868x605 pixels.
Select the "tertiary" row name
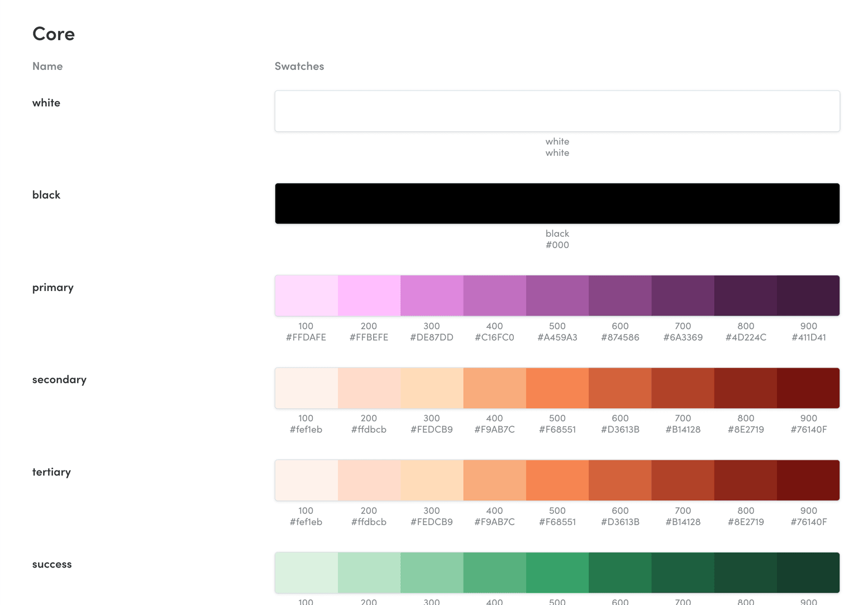tap(51, 472)
